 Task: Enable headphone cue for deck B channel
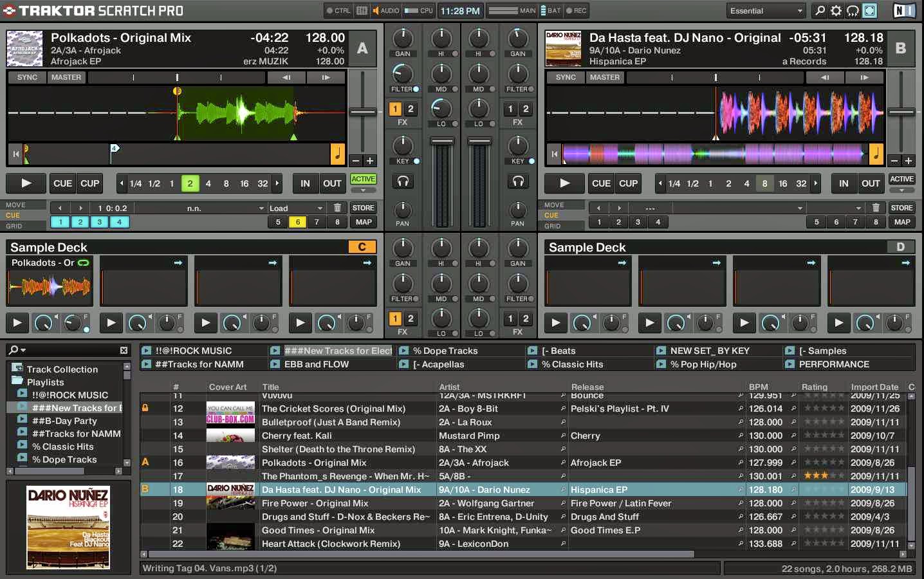518,181
